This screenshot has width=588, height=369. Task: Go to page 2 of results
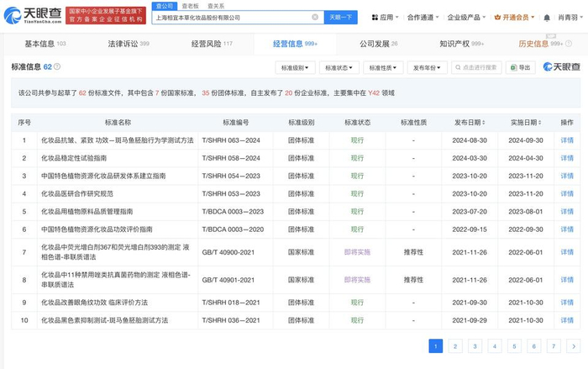tap(455, 345)
